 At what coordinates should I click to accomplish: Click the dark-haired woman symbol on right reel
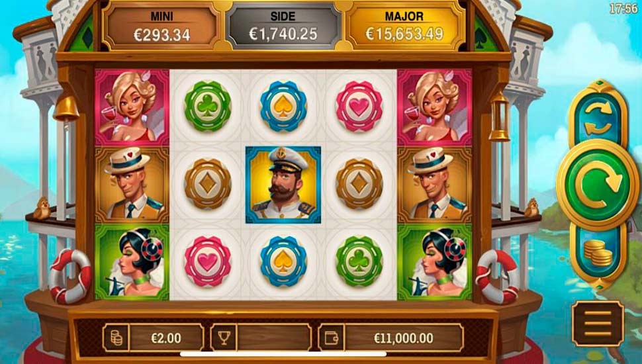pos(434,262)
